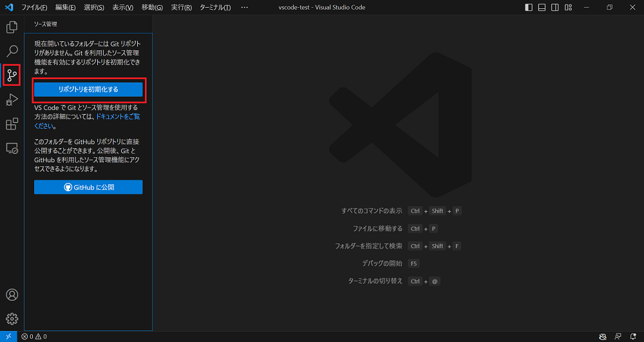This screenshot has height=342, width=644.
Task: Click the feedback person icon in status bar
Action: (x=618, y=336)
